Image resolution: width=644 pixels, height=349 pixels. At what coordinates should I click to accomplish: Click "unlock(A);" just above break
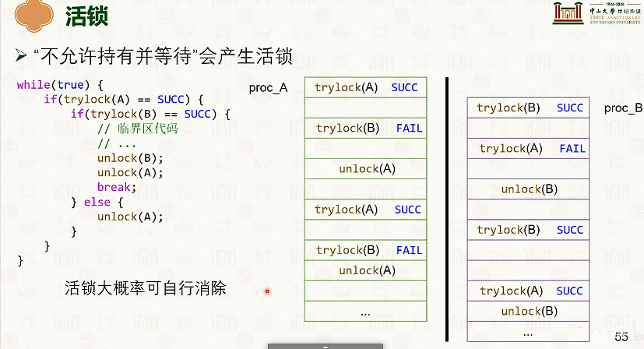[x=130, y=173]
